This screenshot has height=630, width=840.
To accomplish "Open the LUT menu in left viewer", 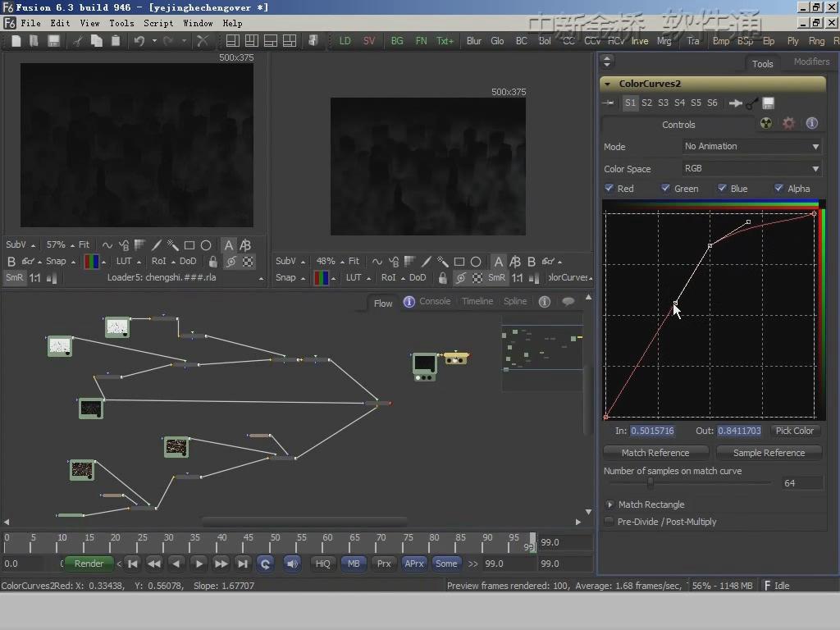I will point(128,262).
